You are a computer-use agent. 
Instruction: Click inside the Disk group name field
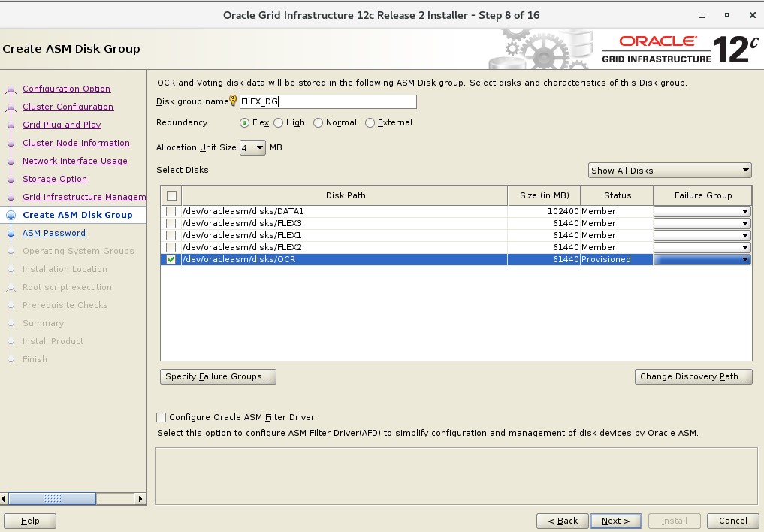click(328, 101)
